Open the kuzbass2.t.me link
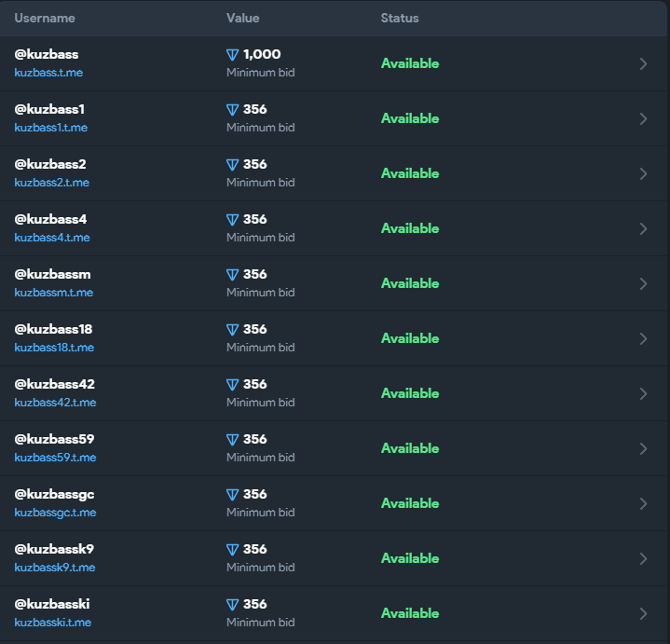The image size is (670, 644). click(x=51, y=183)
